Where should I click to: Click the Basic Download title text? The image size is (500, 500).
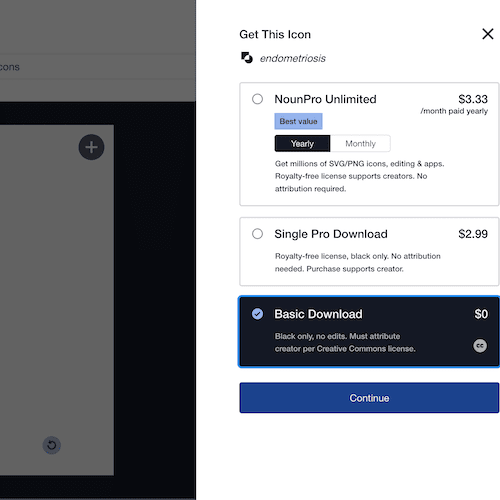[318, 314]
